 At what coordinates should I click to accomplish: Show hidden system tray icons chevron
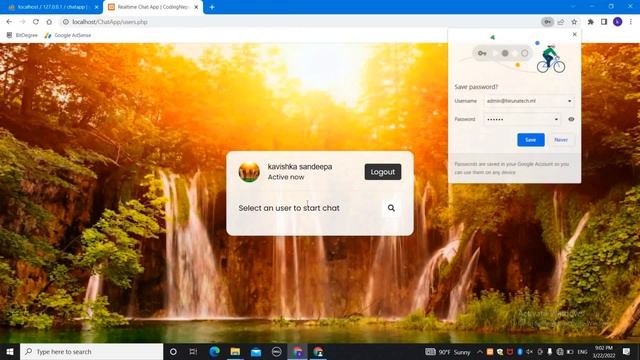pos(480,351)
